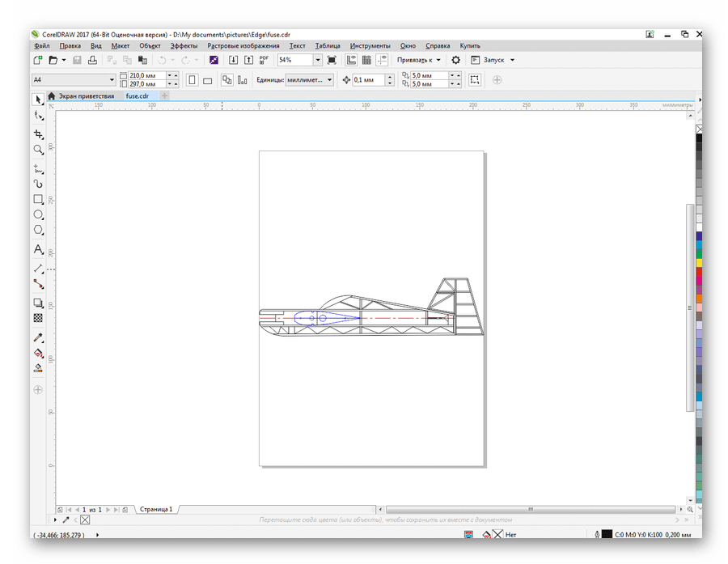Select the Crop tool in the toolbox
Viewport: 728px width, 564px height.
point(38,134)
